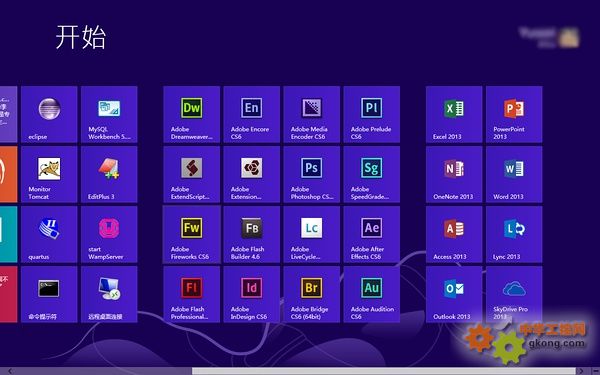Launch Excel 2013

pos(454,114)
